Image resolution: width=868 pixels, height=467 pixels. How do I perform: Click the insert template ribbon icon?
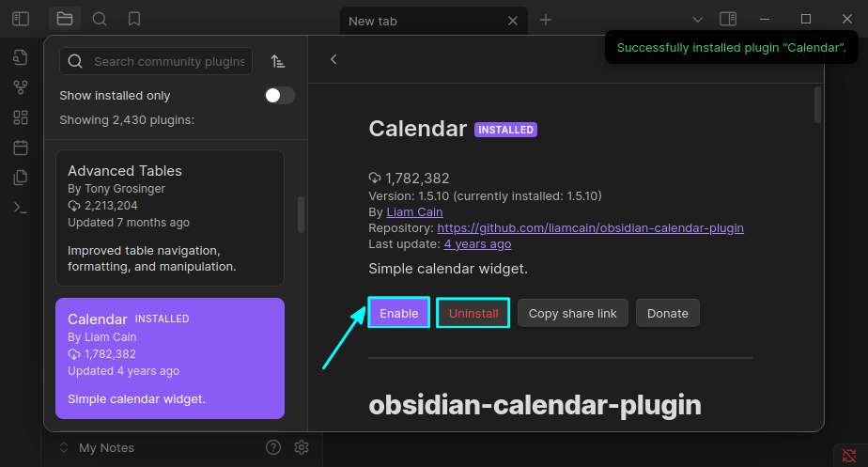21,178
